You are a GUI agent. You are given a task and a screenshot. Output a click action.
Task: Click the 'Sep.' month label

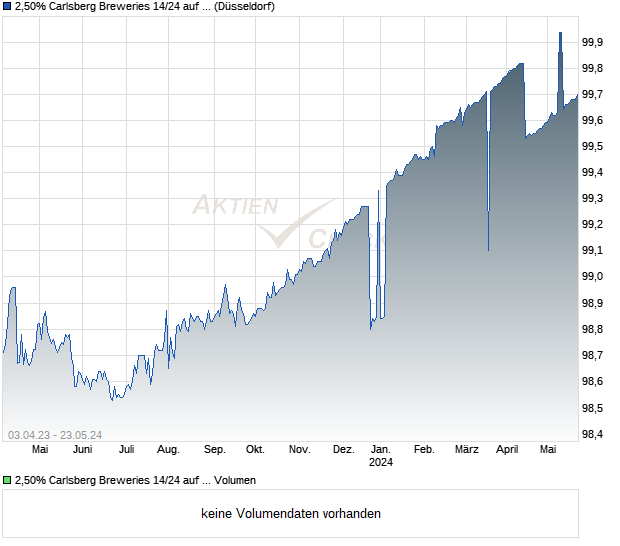click(x=215, y=450)
